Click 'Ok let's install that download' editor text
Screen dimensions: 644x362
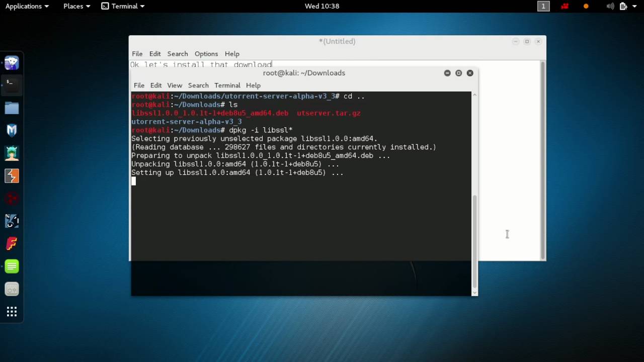pyautogui.click(x=201, y=64)
